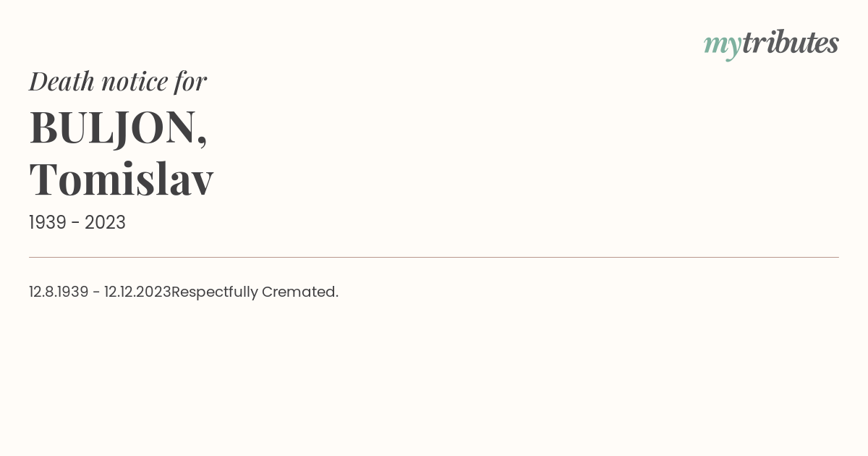Image resolution: width=868 pixels, height=456 pixels.
Task: Click the word "Death" in the heading
Action: tap(61, 81)
